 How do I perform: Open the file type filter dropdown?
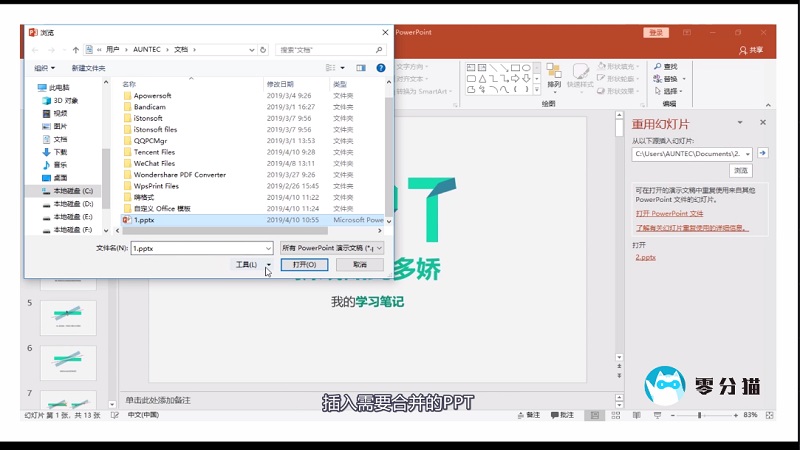(331, 247)
